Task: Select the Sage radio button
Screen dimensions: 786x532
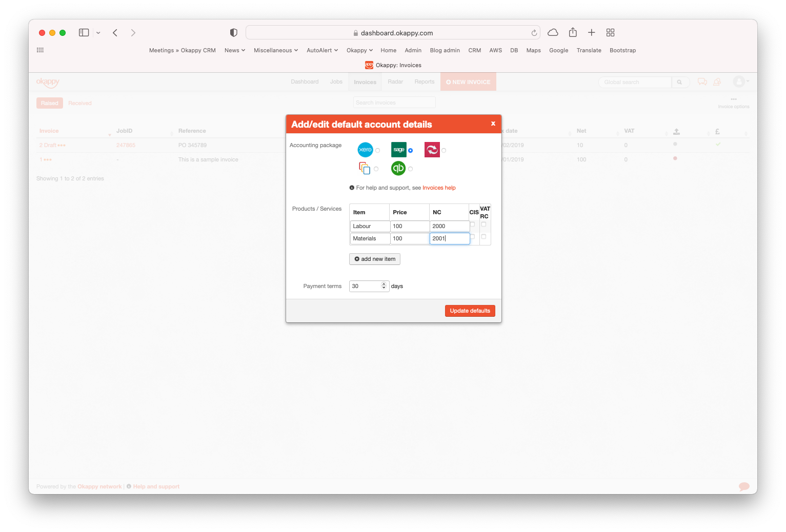Action: 410,150
